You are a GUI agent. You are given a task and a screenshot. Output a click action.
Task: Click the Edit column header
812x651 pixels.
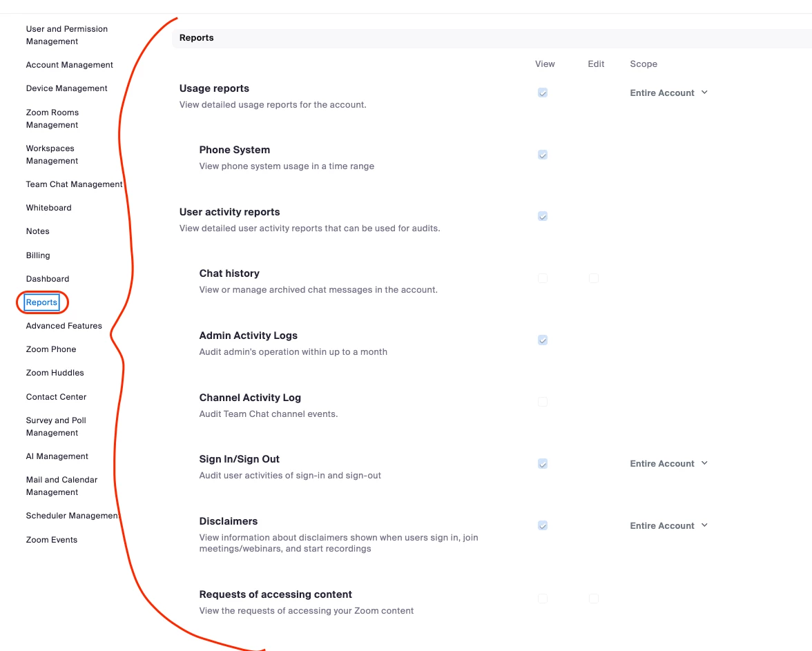(x=596, y=64)
